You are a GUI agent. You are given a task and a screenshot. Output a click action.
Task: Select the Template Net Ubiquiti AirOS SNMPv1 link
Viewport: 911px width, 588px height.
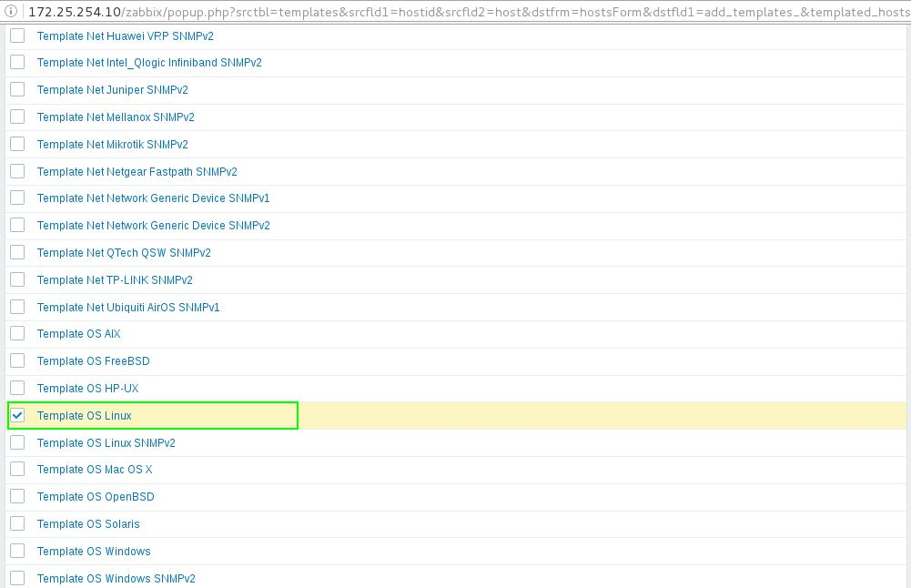pos(128,308)
